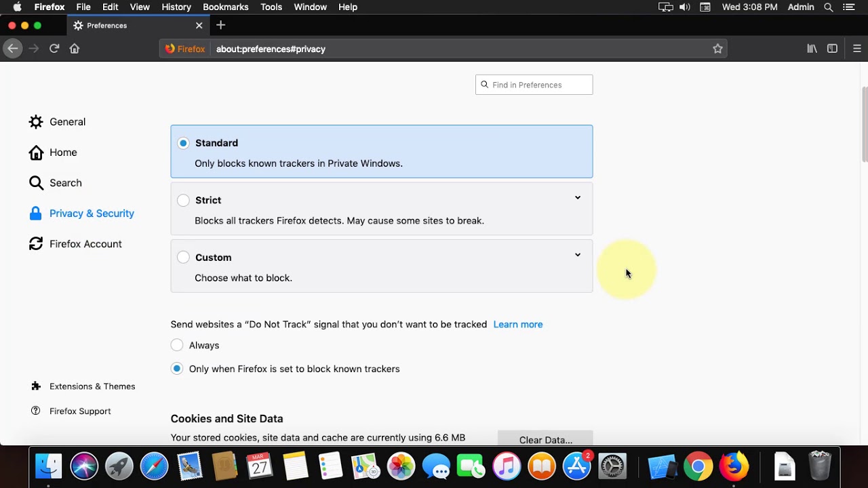Image resolution: width=868 pixels, height=488 pixels.
Task: Click the page vertical scrollbar thumb
Action: 864,125
